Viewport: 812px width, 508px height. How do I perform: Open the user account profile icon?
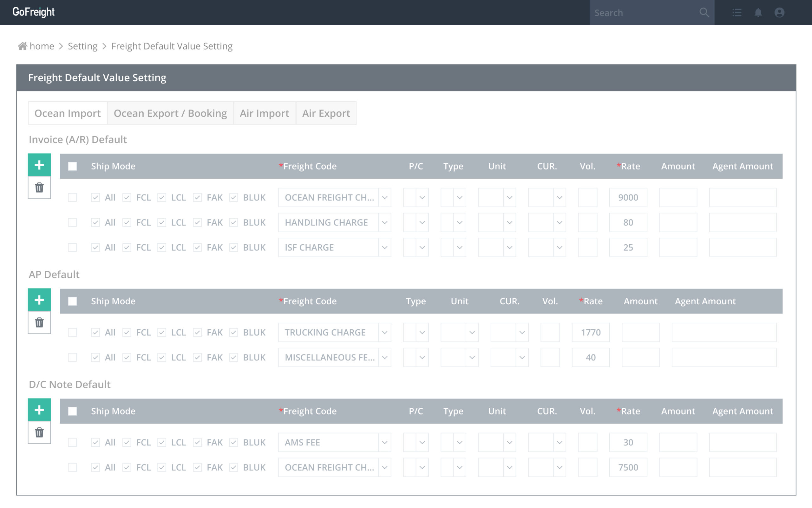coord(779,13)
